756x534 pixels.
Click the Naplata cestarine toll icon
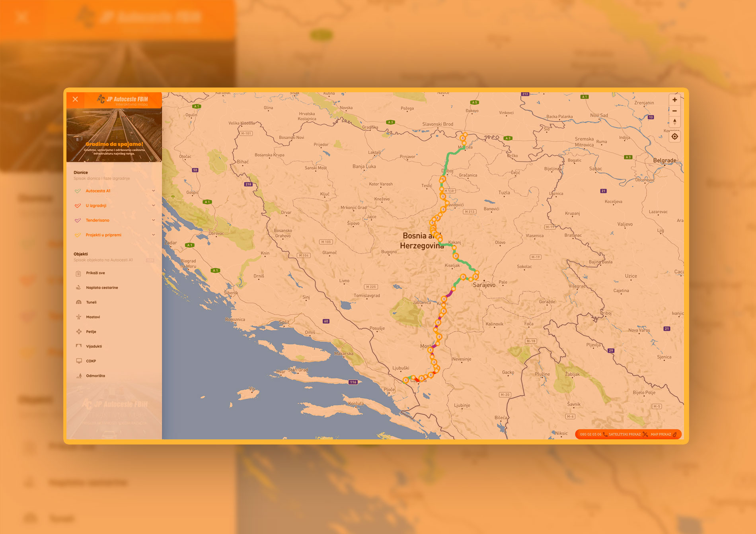[x=79, y=287]
